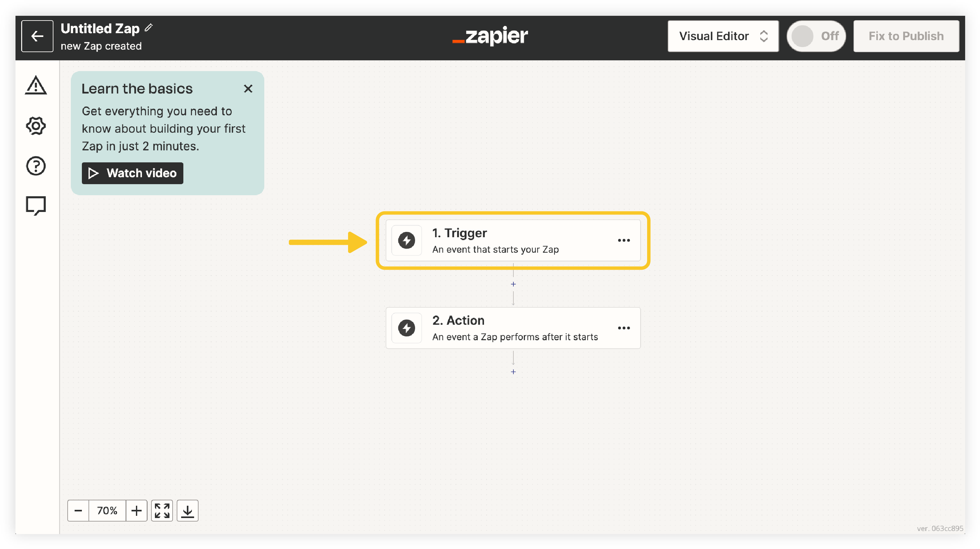This screenshot has height=549, width=980.
Task: Open the Trigger step three-dots menu
Action: pyautogui.click(x=623, y=240)
